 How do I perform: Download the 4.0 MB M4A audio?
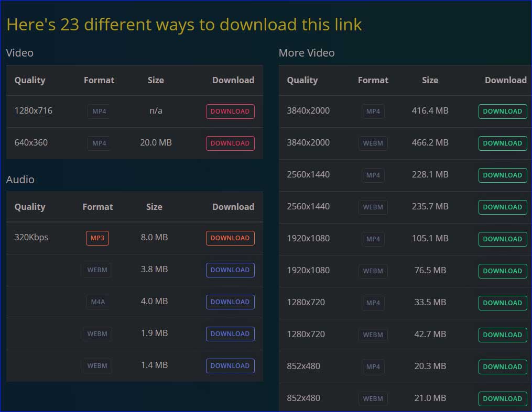(230, 302)
